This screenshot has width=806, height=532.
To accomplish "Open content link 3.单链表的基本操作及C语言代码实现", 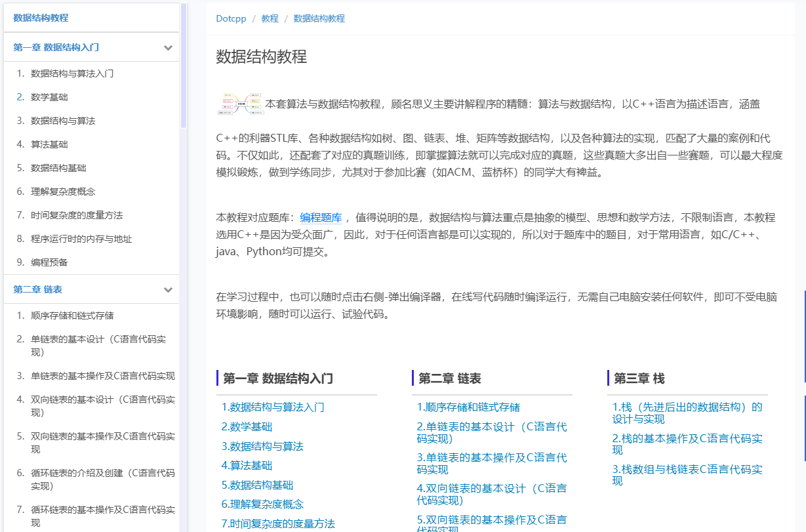I will pyautogui.click(x=492, y=464).
